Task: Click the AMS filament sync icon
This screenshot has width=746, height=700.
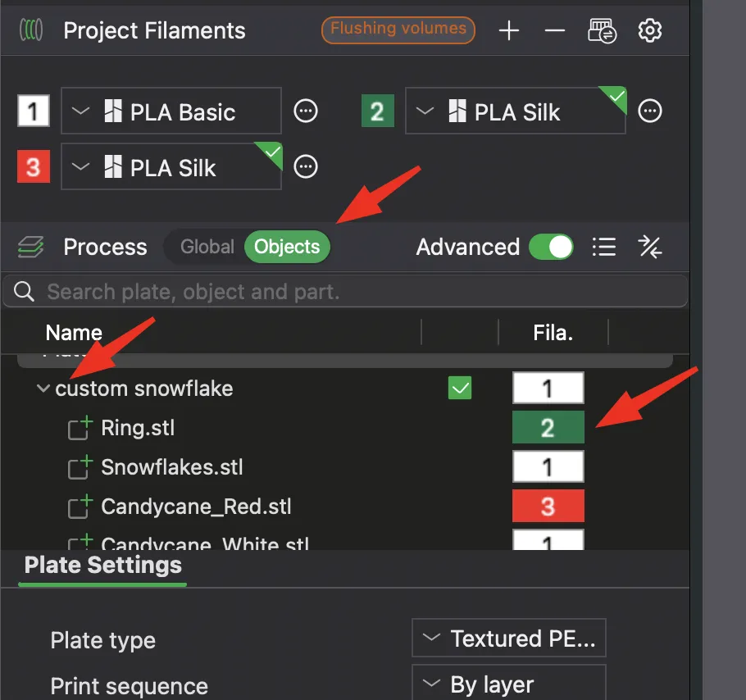Action: tap(603, 31)
